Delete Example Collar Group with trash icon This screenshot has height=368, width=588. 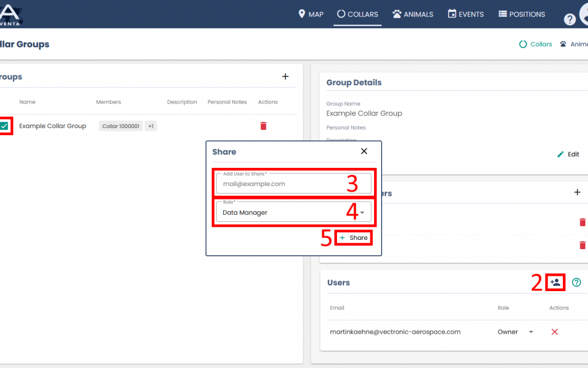pos(264,126)
